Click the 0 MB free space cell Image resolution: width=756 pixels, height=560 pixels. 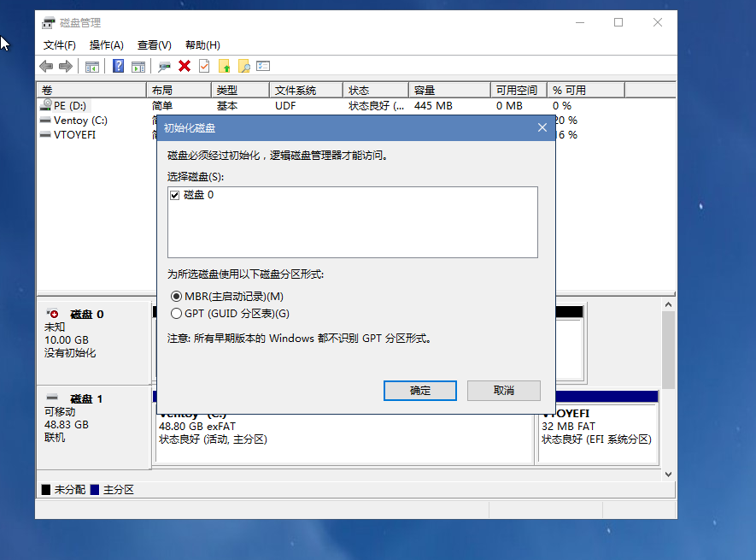click(x=509, y=106)
